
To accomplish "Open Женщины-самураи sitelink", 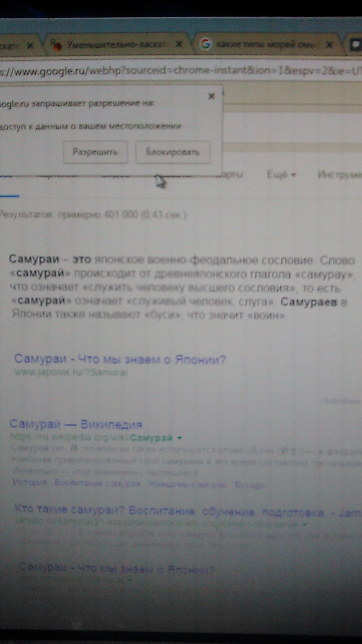I will (188, 484).
